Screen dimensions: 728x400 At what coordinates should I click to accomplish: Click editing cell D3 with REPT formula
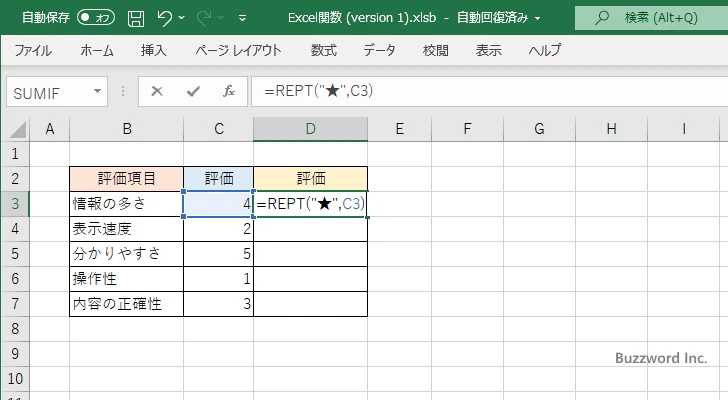click(x=311, y=204)
